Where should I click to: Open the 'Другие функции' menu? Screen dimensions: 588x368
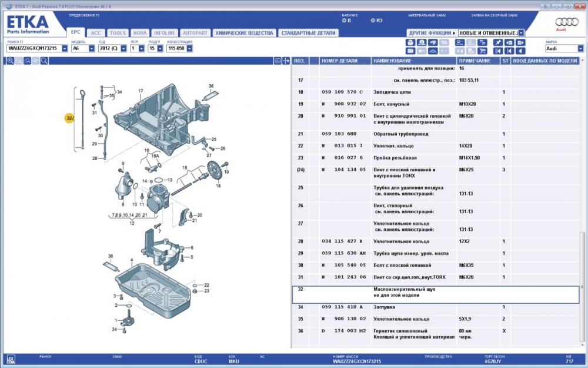click(432, 33)
